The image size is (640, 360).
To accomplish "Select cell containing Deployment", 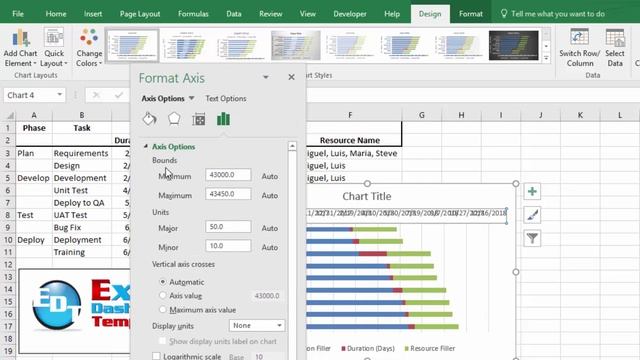I will click(x=82, y=240).
